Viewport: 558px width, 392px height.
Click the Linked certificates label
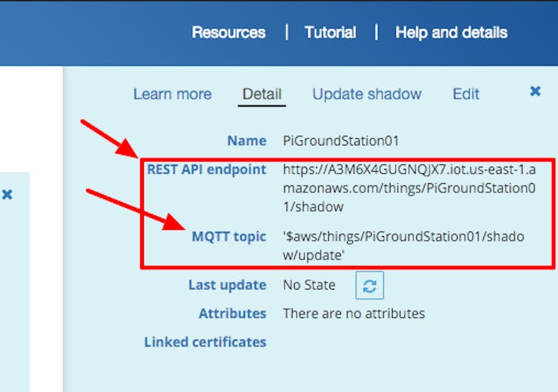(205, 341)
